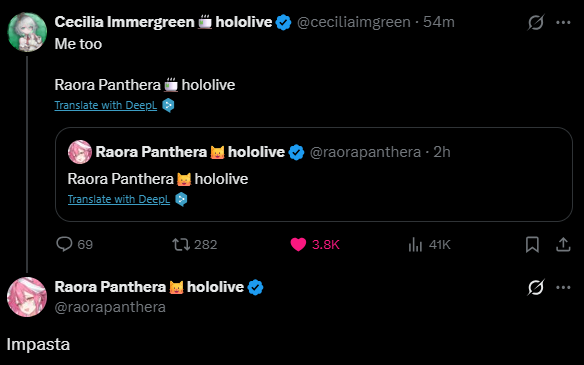Open the three-dot menu on Raora's reply

pyautogui.click(x=563, y=287)
